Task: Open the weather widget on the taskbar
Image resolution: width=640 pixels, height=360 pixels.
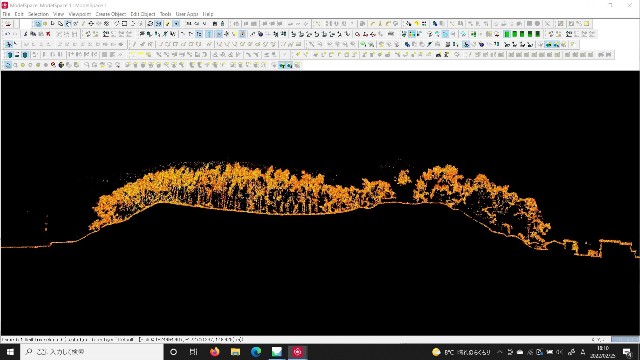Action: pos(462,352)
